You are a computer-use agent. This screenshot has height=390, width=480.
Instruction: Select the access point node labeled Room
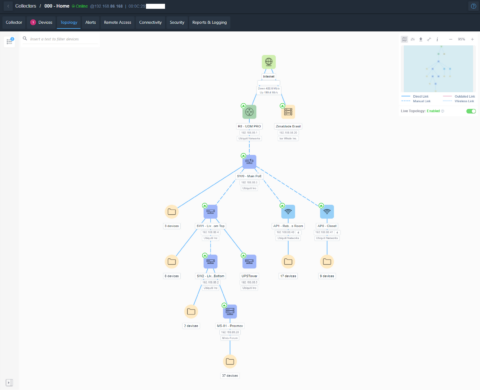point(288,212)
